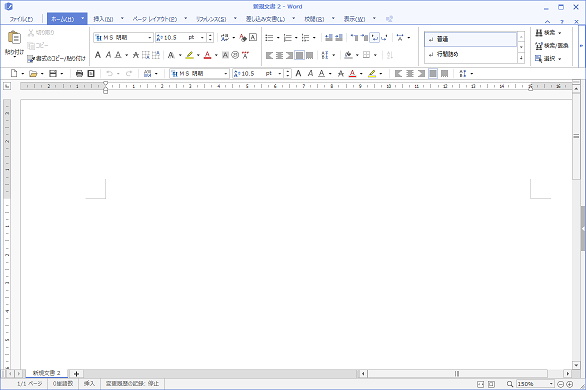Image resolution: width=586 pixels, height=390 pixels.
Task: Switch to the 校閲 tab
Action: click(314, 19)
